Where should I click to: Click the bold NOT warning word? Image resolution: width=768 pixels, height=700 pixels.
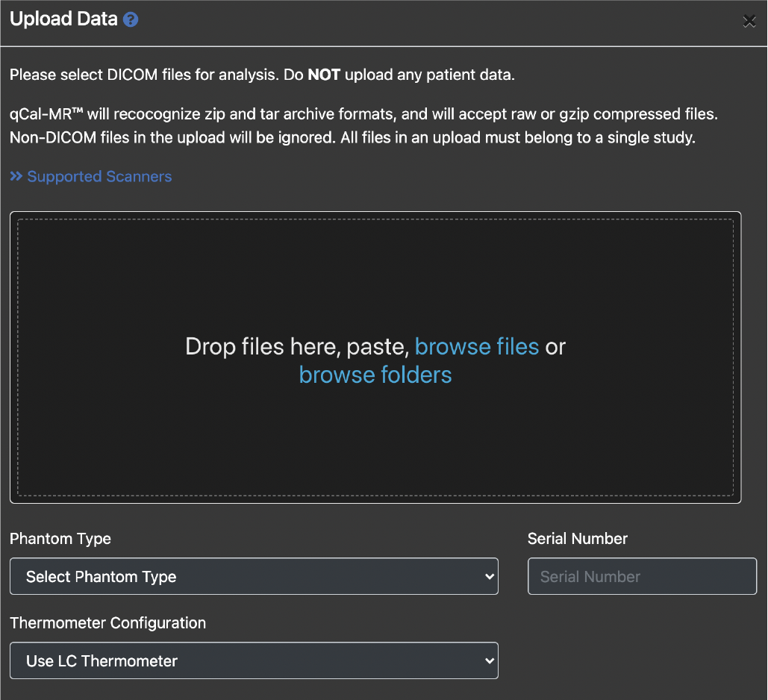(x=324, y=75)
